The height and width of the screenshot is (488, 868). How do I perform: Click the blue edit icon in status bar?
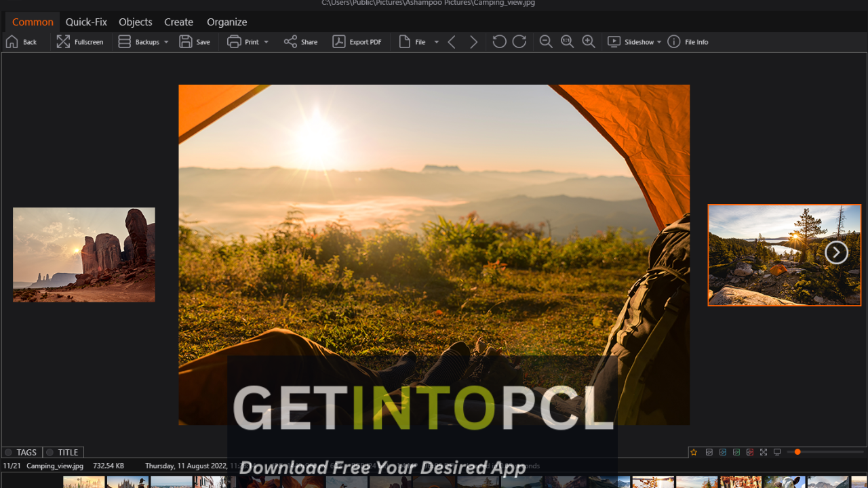click(x=723, y=452)
